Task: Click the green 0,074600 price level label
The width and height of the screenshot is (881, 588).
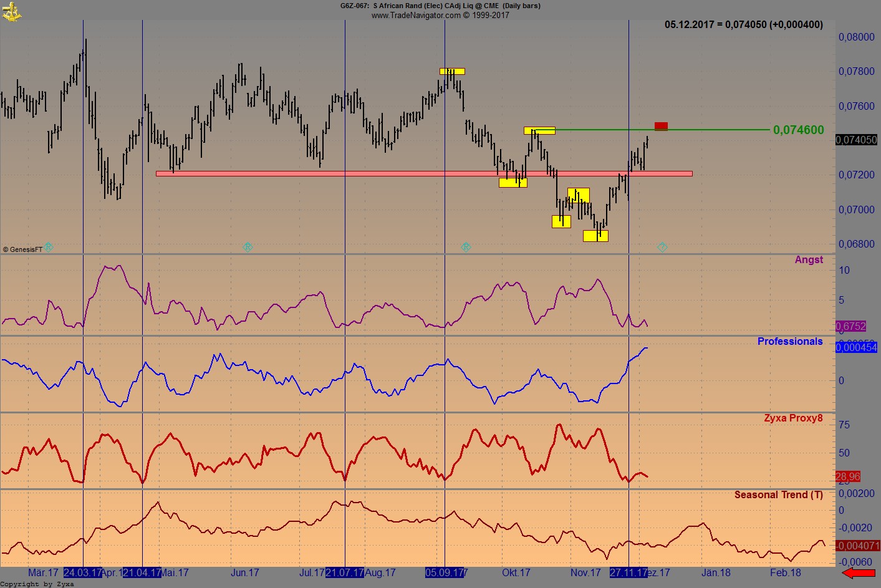Action: tap(799, 130)
